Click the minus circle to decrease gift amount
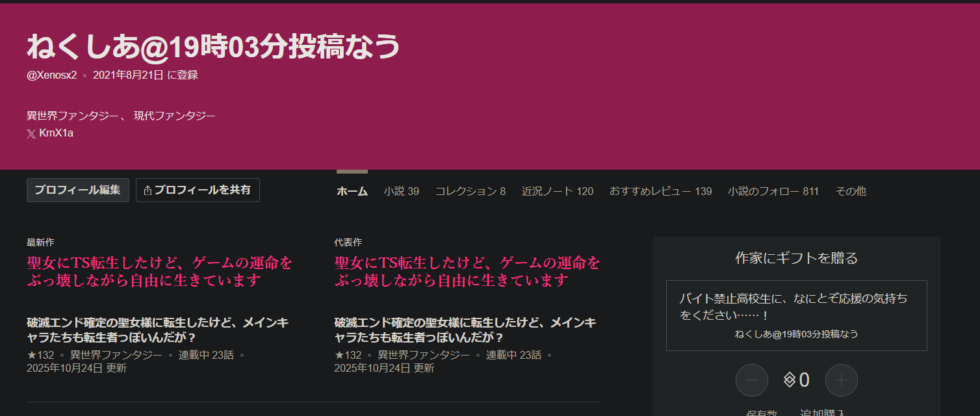980x416 pixels. click(752, 380)
